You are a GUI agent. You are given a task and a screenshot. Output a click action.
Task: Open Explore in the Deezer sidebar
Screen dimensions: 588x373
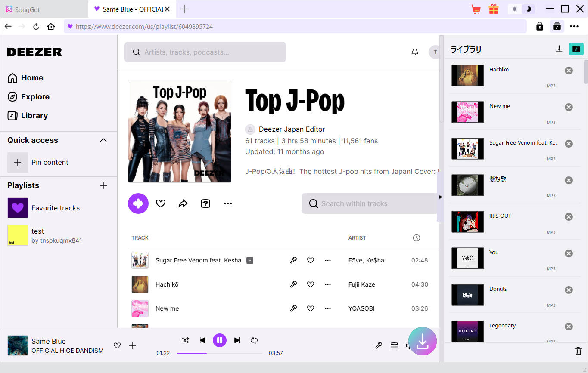click(28, 97)
